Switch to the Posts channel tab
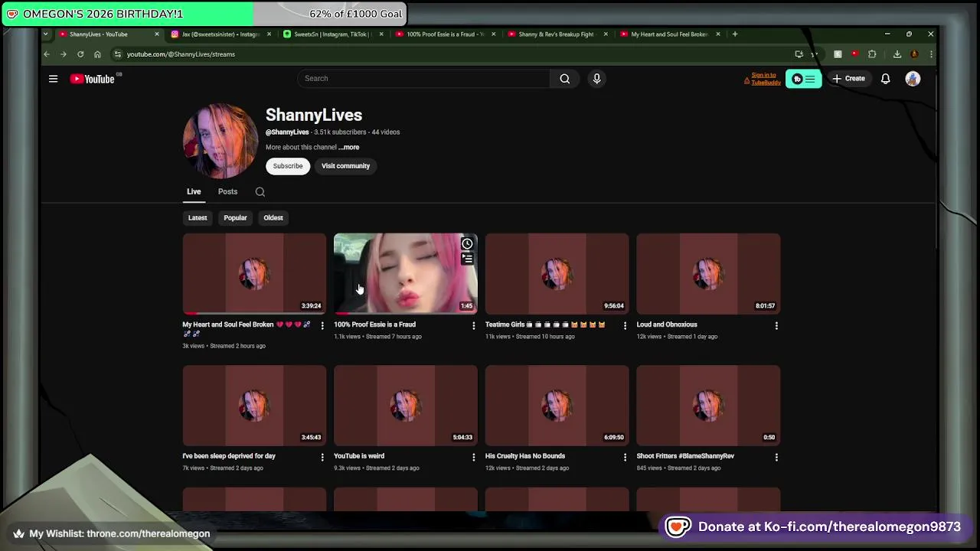Screen dimensions: 980x551 point(227,192)
